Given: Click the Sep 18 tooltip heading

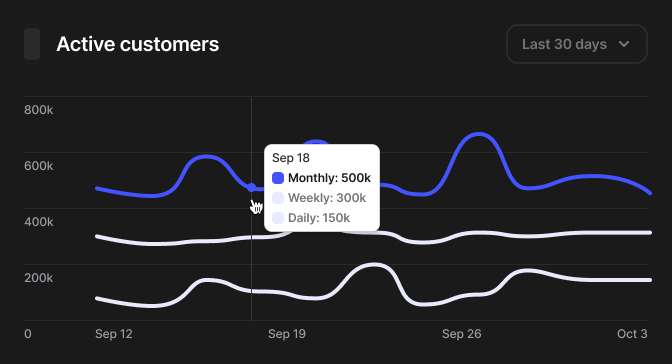Looking at the screenshot, I should [x=291, y=158].
